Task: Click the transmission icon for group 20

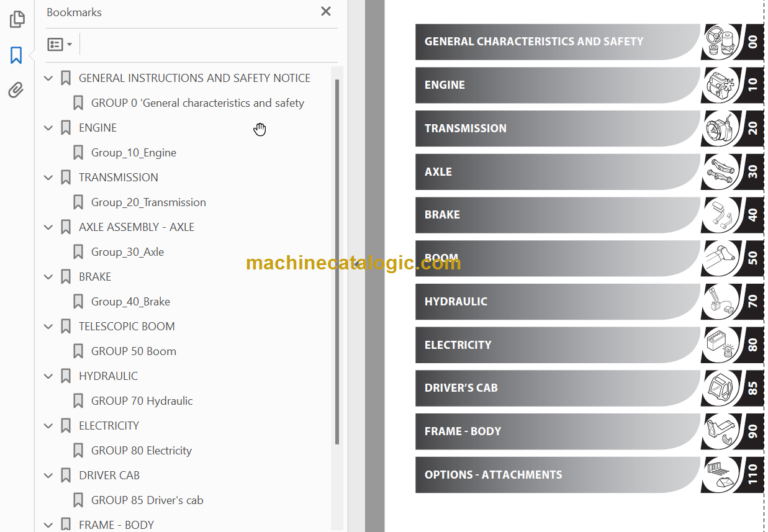Action: (x=720, y=128)
